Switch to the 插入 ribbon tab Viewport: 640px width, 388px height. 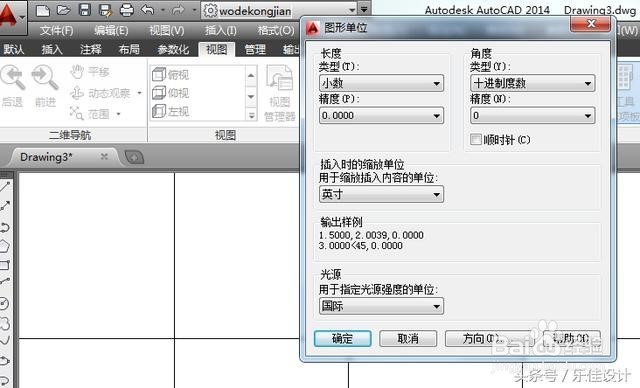52,49
